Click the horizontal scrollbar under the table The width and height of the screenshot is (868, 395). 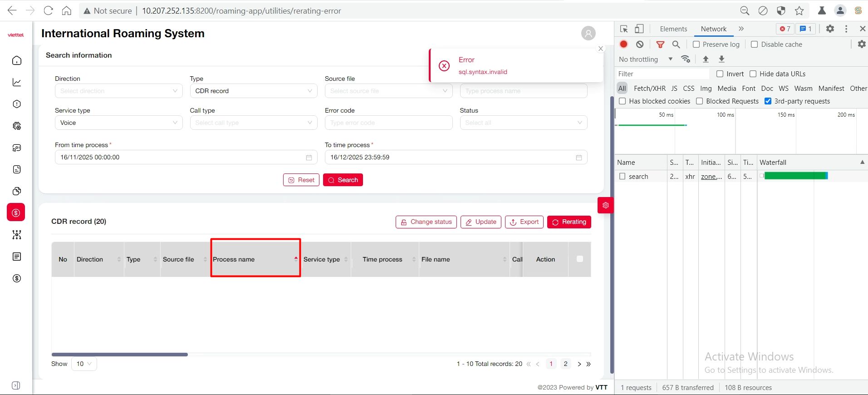point(120,355)
